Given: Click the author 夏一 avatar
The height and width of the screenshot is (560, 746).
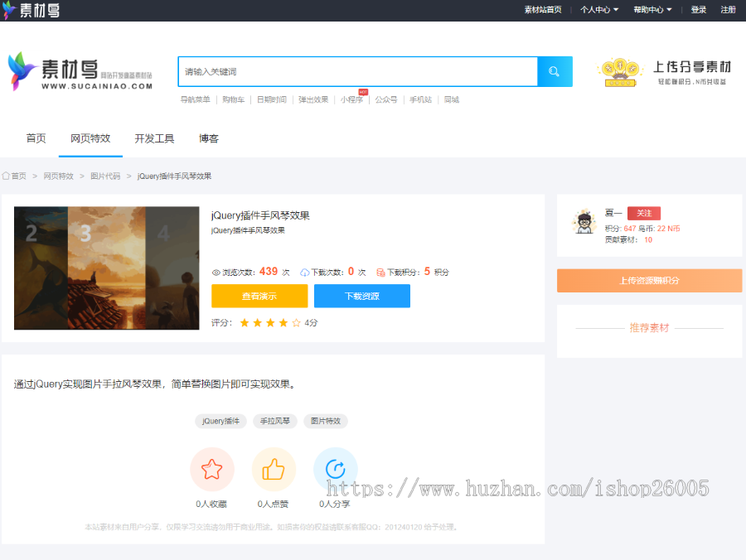Looking at the screenshot, I should (584, 222).
